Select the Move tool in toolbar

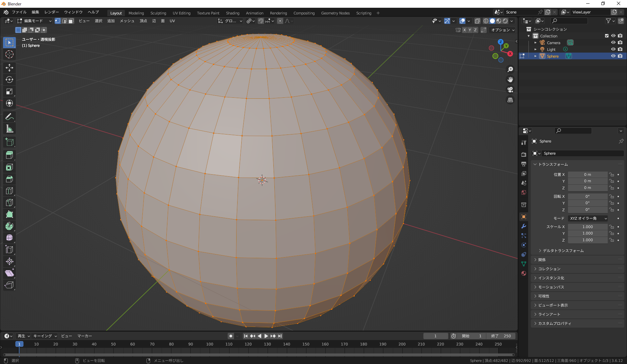tap(9, 68)
